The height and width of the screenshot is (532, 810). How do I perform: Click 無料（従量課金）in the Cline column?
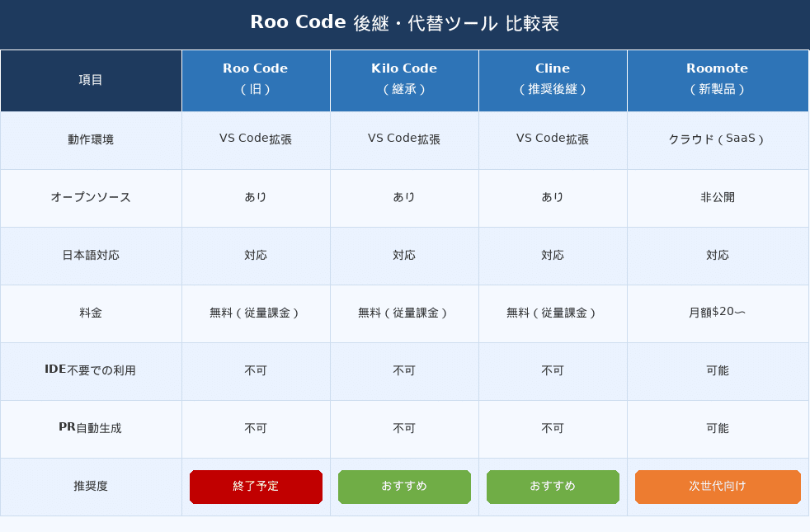click(553, 313)
